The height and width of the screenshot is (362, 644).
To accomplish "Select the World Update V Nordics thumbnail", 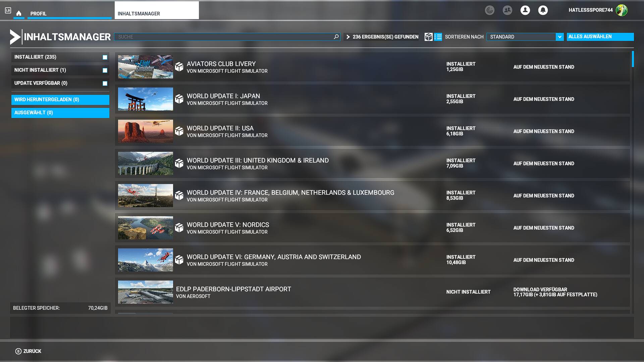I will (x=146, y=228).
